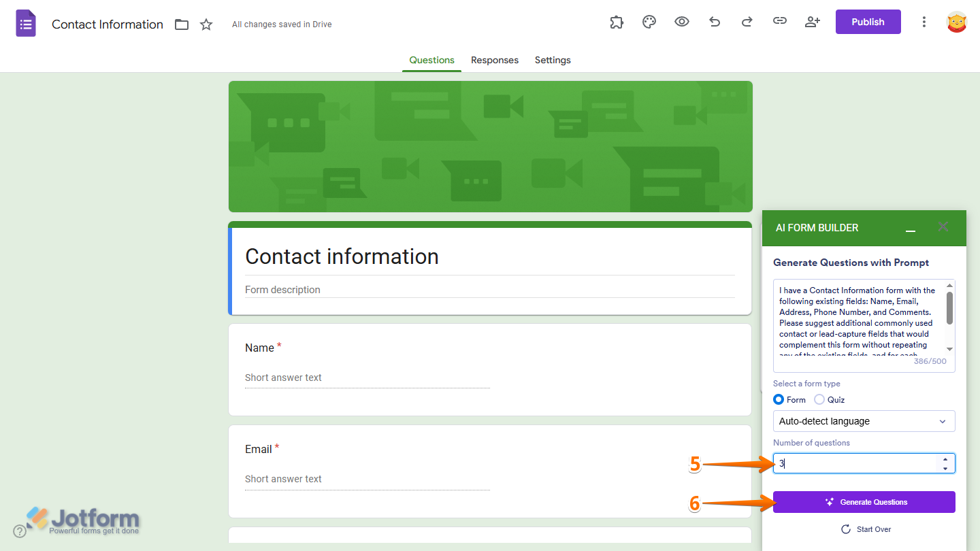Switch to the Responses tab
The height and width of the screenshot is (551, 980).
point(494,60)
